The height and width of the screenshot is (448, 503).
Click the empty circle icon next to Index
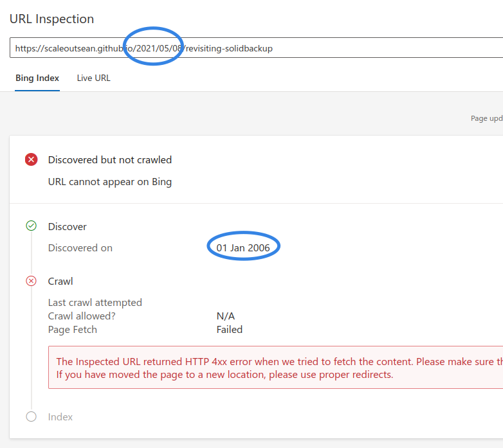[x=31, y=417]
